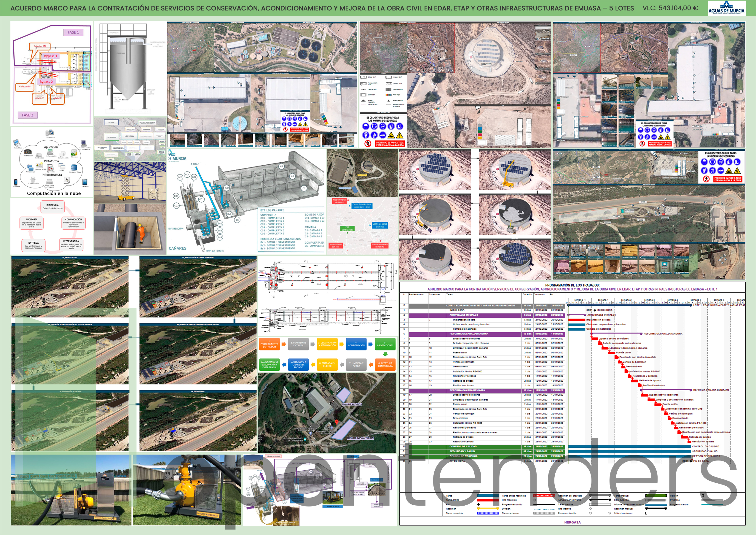Click the Tabletas icon in the cloud diagram
This screenshot has height=535, width=756.
click(85, 182)
